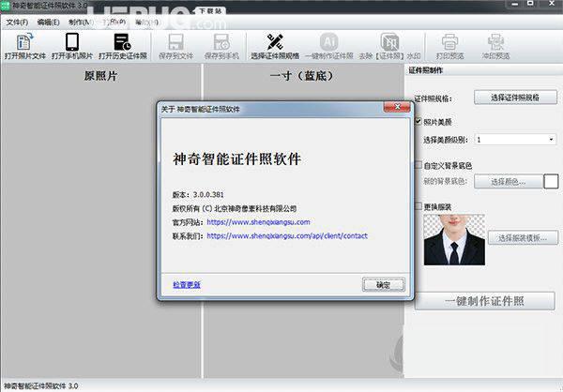563x392 pixels.
Task: Open the ID photo history toolbar icon
Action: pyautogui.click(x=123, y=46)
